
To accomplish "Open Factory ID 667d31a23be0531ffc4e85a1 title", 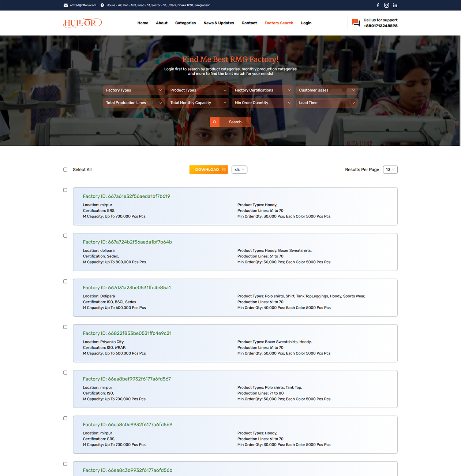I will (x=127, y=288).
